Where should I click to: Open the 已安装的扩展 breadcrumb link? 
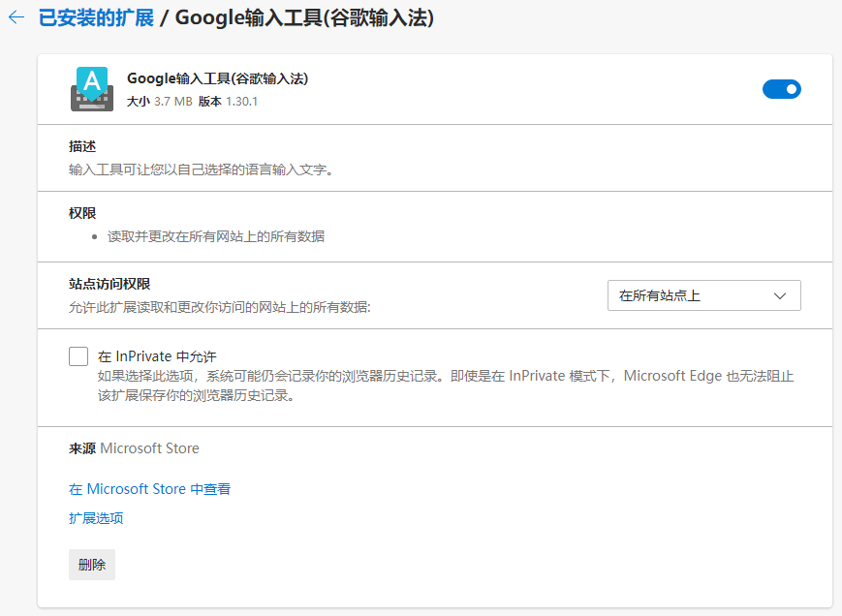point(96,17)
